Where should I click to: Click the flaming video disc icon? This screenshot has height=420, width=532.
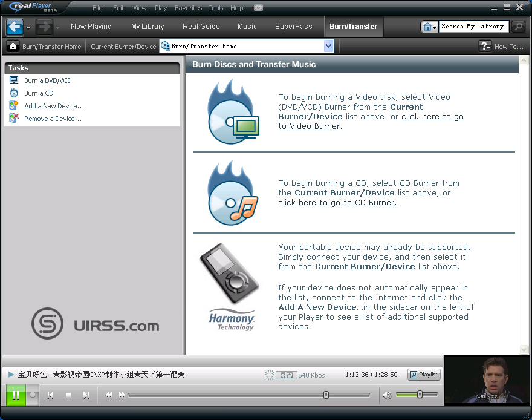[x=233, y=112]
